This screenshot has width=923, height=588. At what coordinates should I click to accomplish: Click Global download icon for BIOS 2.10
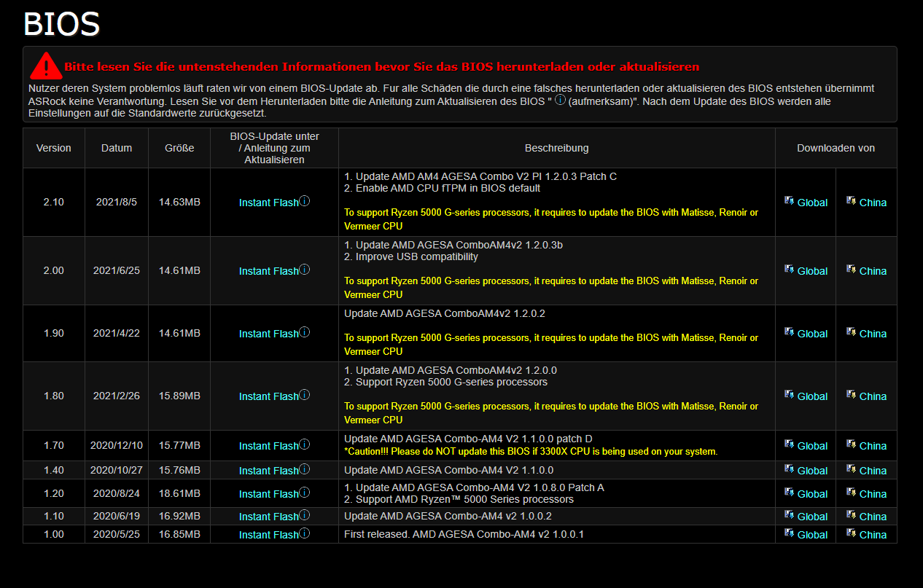tap(789, 200)
